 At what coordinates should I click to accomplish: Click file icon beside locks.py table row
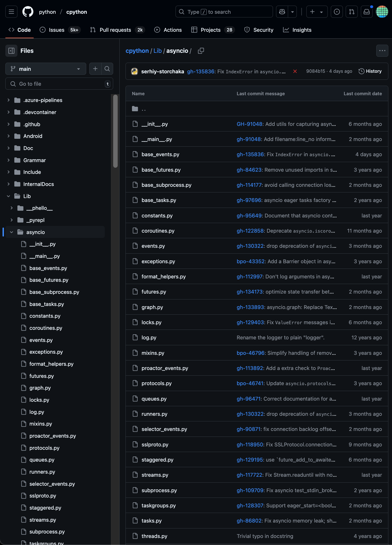(135, 322)
